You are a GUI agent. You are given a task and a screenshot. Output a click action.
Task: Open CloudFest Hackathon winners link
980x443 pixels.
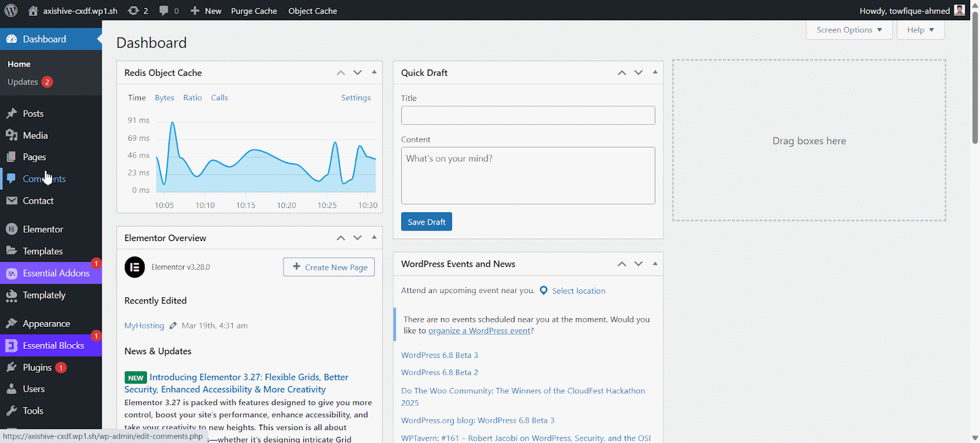(x=523, y=396)
